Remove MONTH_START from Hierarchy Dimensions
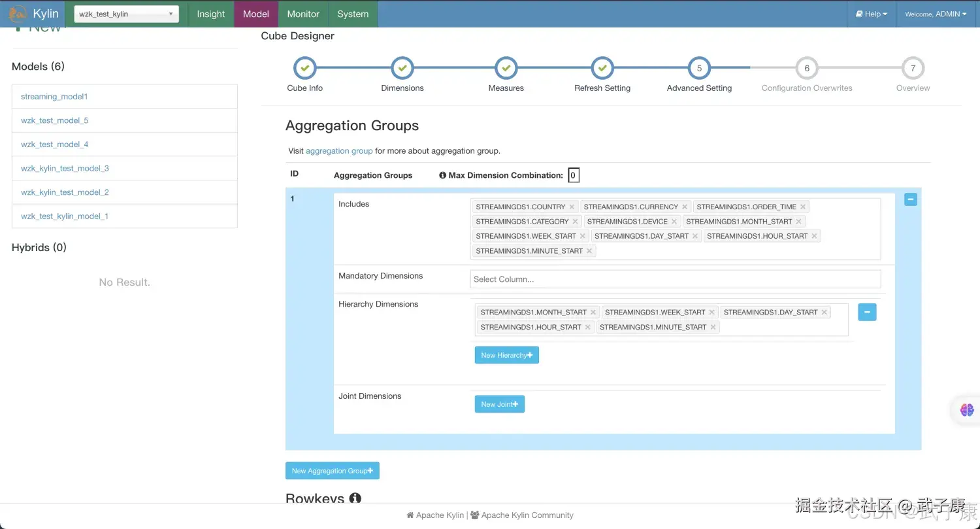This screenshot has width=980, height=529. [593, 313]
